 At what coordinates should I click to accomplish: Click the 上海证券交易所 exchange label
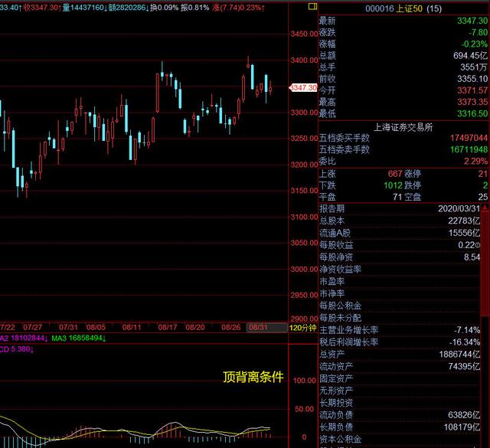click(403, 127)
